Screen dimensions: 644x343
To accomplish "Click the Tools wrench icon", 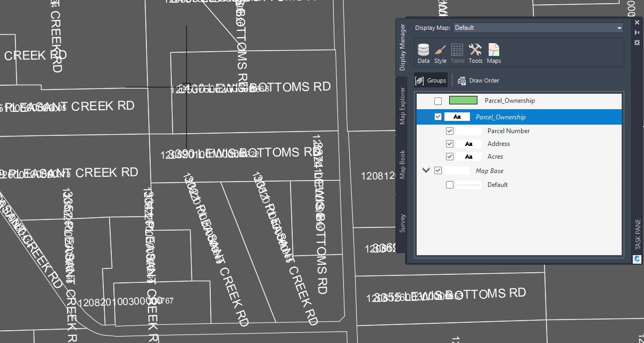I will click(x=475, y=52).
